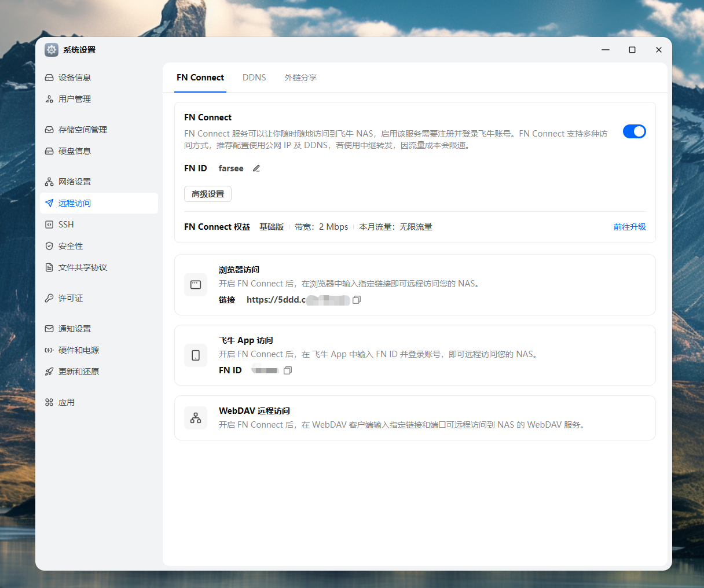This screenshot has width=704, height=588.
Task: Open 应用 settings
Action: tap(66, 402)
